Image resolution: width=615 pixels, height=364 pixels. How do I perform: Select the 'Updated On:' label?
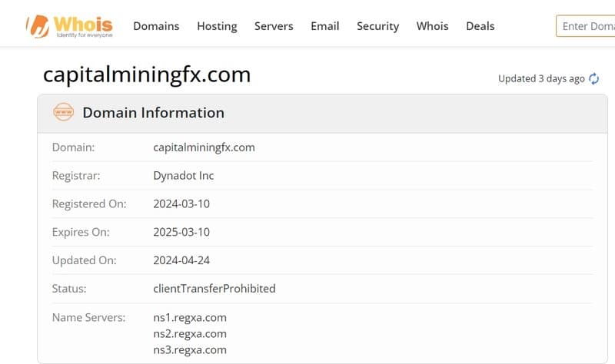point(85,260)
